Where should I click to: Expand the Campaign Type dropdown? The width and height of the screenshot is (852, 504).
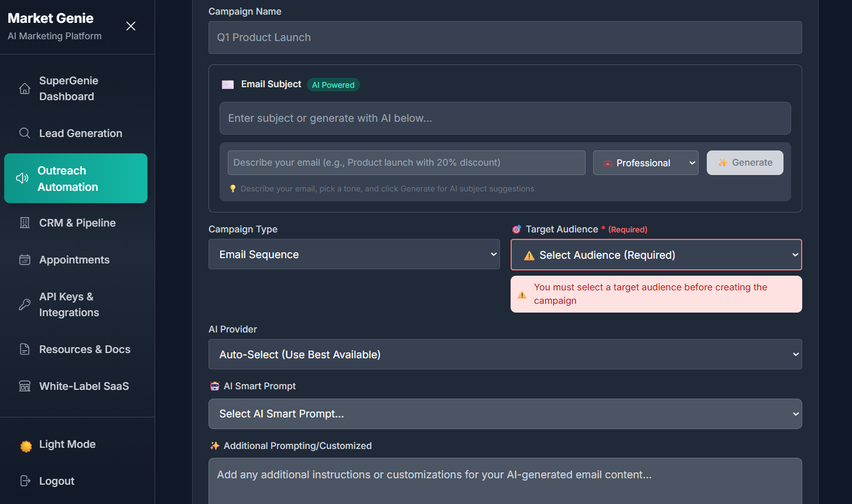[354, 255]
